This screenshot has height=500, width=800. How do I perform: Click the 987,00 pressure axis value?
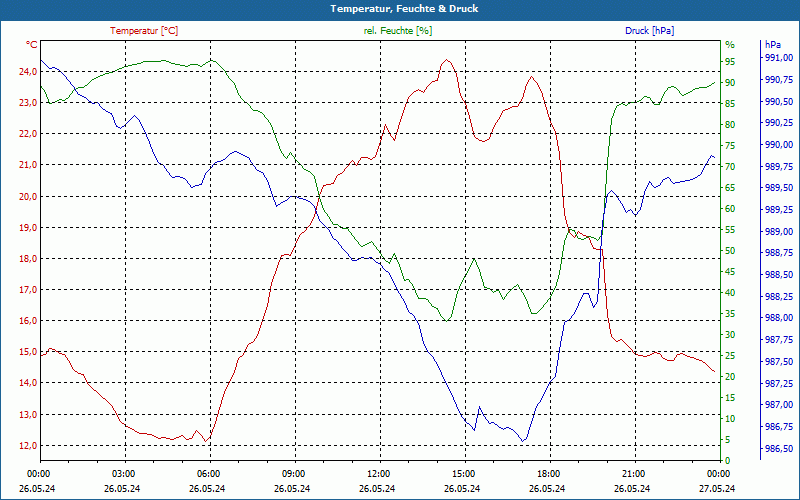pyautogui.click(x=779, y=405)
